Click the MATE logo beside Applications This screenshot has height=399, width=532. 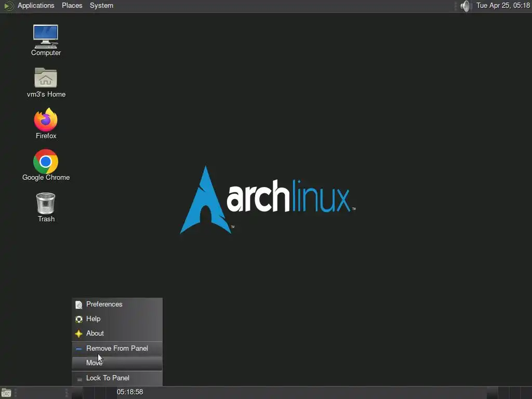click(8, 6)
